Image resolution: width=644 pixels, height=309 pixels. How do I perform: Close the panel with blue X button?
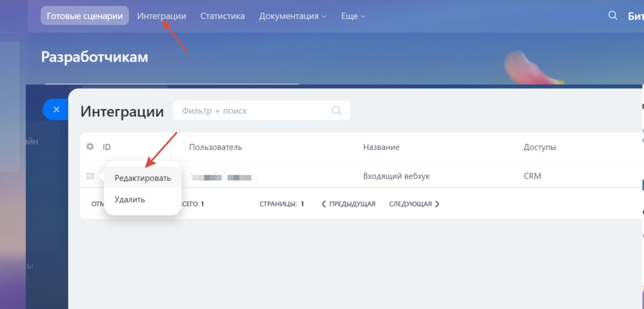point(56,110)
